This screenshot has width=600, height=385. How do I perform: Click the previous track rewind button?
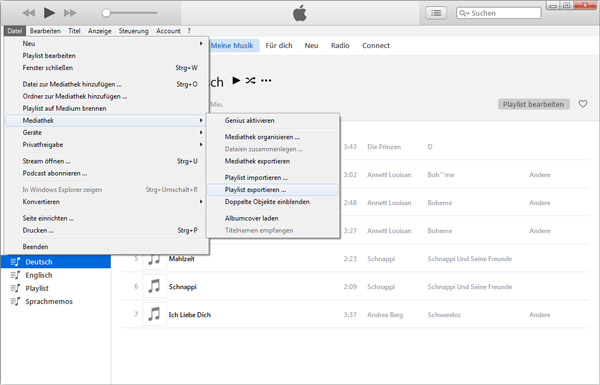coord(29,13)
